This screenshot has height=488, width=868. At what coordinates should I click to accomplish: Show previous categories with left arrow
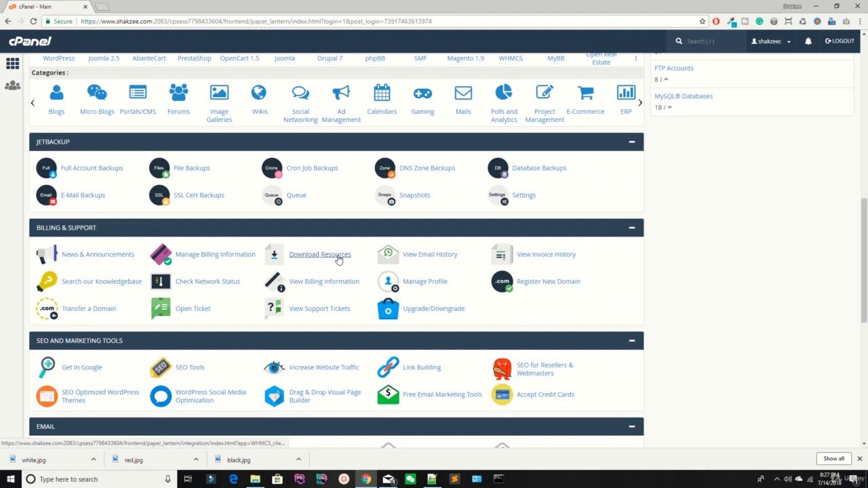point(33,103)
